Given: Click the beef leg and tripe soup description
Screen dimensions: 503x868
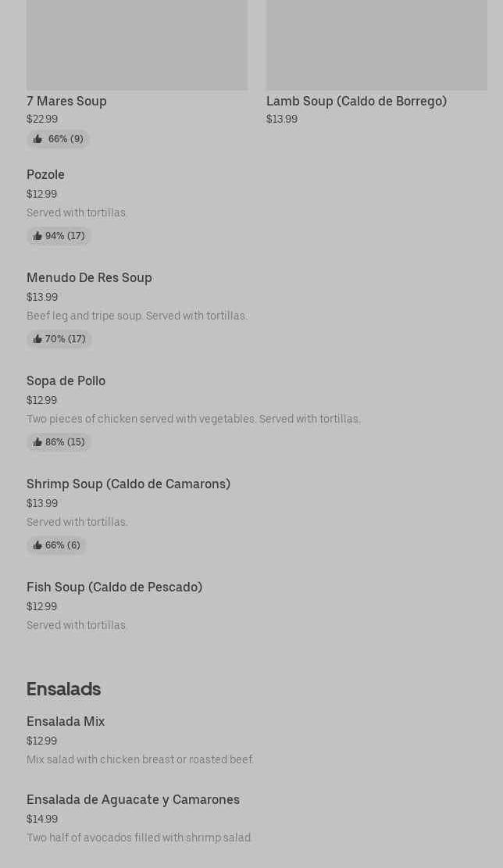Looking at the screenshot, I should [137, 316].
